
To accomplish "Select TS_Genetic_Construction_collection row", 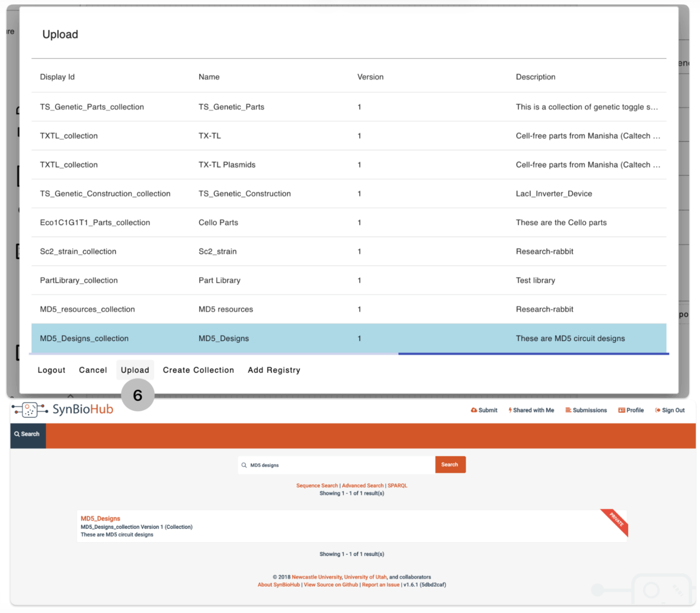I will (x=349, y=194).
